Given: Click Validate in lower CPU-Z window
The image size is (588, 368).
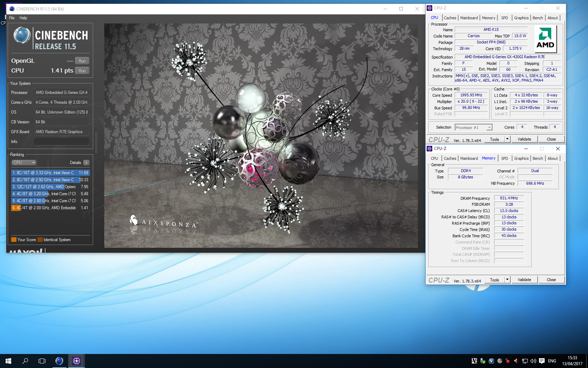Looking at the screenshot, I should tap(524, 280).
